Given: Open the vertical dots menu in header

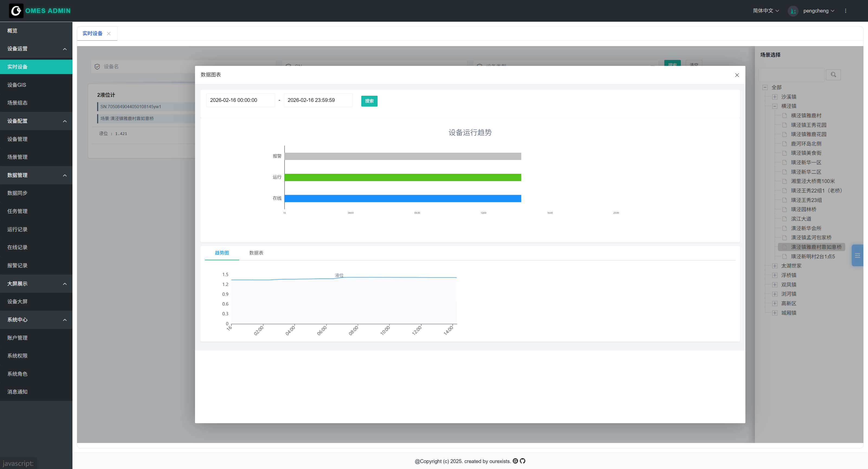Looking at the screenshot, I should point(845,11).
